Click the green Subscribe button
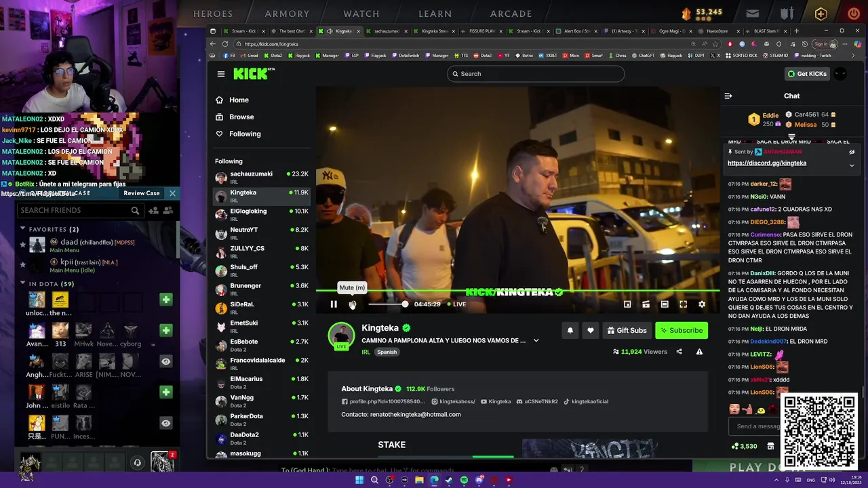The width and height of the screenshot is (868, 488). click(682, 330)
